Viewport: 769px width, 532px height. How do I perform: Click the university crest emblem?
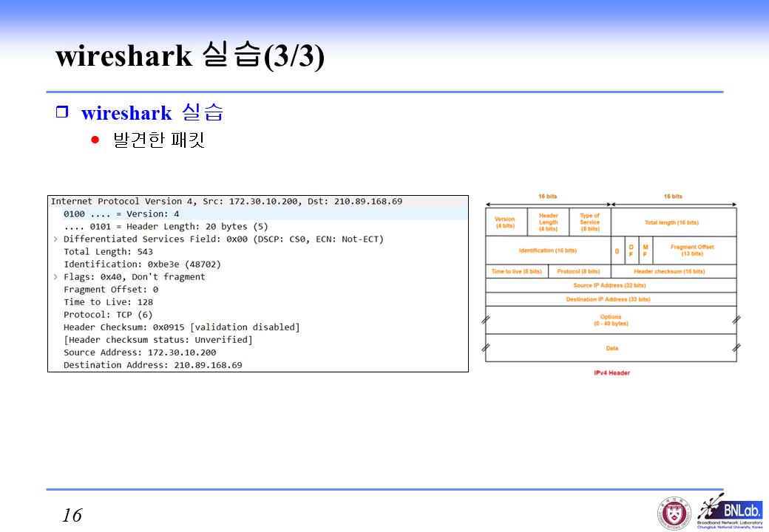[x=674, y=514]
